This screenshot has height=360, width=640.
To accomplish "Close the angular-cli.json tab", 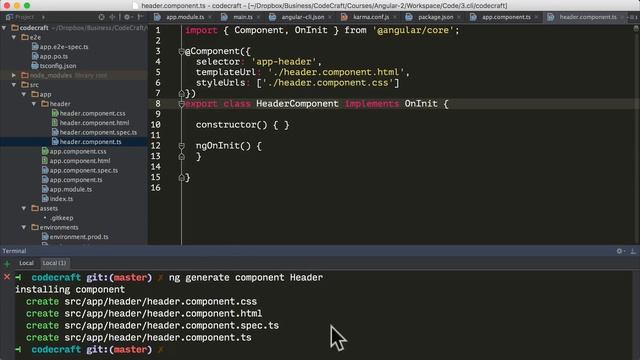I will pyautogui.click(x=330, y=17).
